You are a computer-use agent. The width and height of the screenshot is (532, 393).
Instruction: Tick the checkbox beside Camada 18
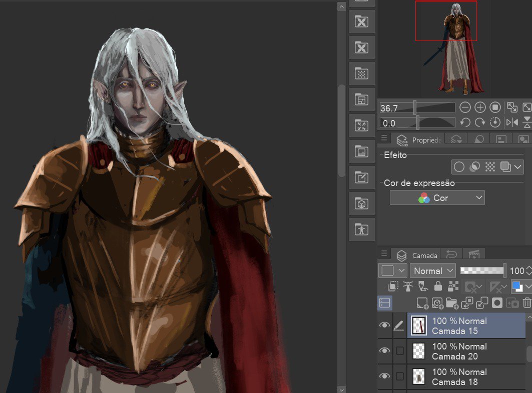point(400,376)
